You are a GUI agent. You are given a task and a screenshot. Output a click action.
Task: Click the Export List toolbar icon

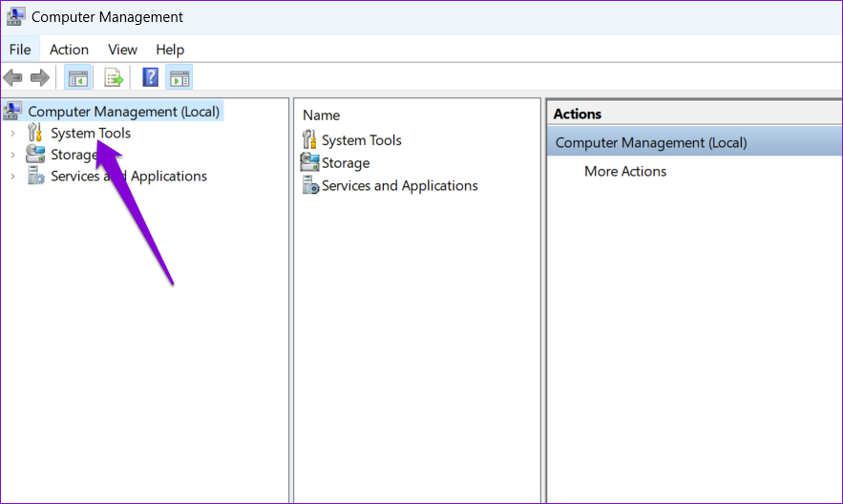[114, 78]
